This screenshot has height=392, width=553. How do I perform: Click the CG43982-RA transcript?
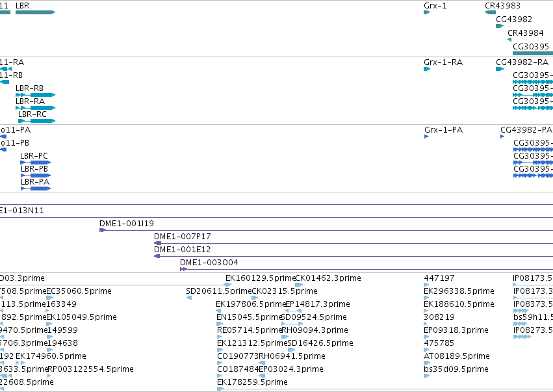500,69
